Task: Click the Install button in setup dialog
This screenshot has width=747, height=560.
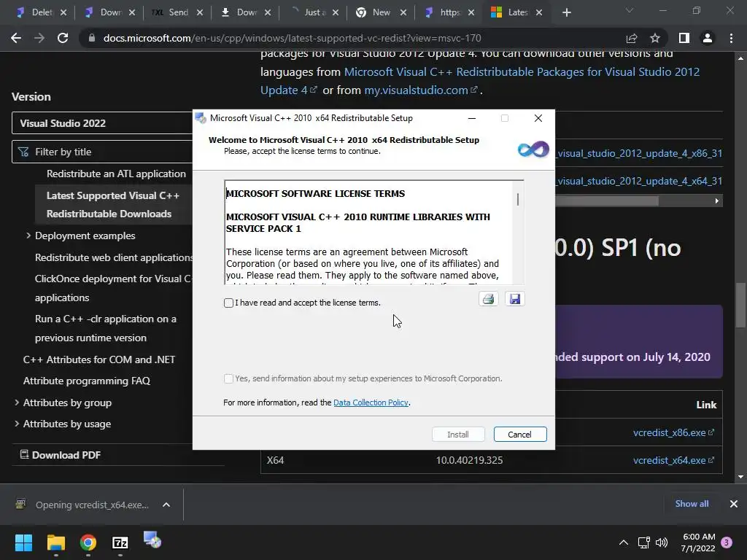Action: [x=458, y=435]
